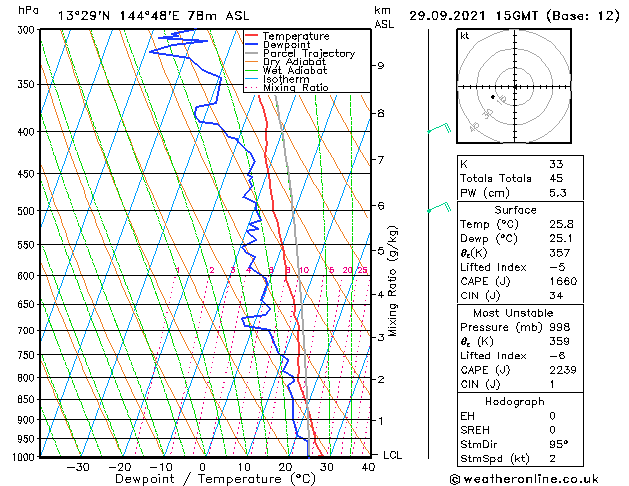Click the StmDir 95° value
The height and width of the screenshot is (486, 629).
coord(559,444)
